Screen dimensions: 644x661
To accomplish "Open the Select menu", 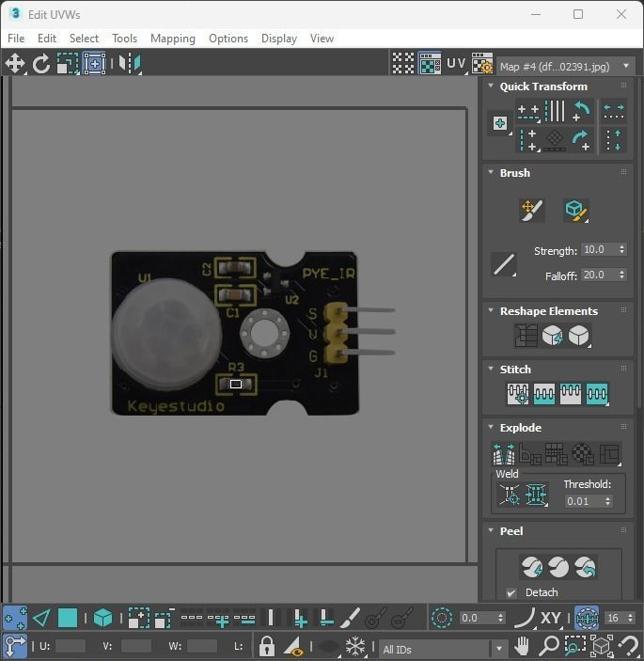I will point(84,39).
